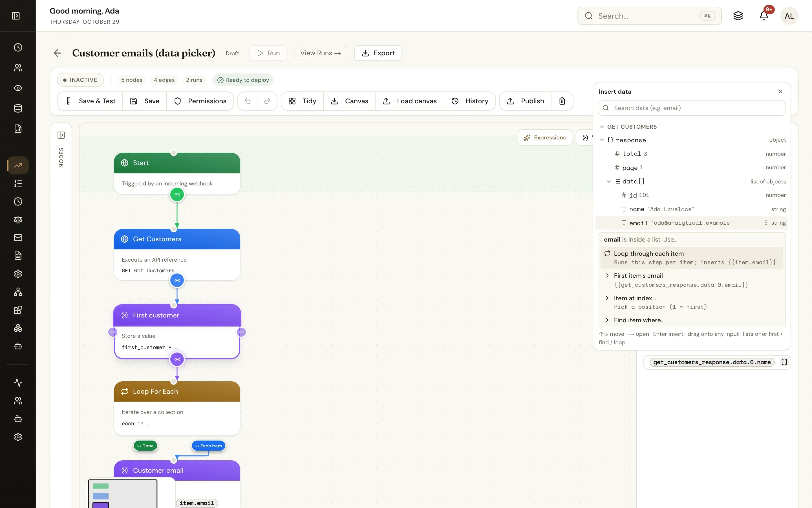Screen dimensions: 812x508
Task: Open the layers stack icon in the header
Action: (738, 16)
